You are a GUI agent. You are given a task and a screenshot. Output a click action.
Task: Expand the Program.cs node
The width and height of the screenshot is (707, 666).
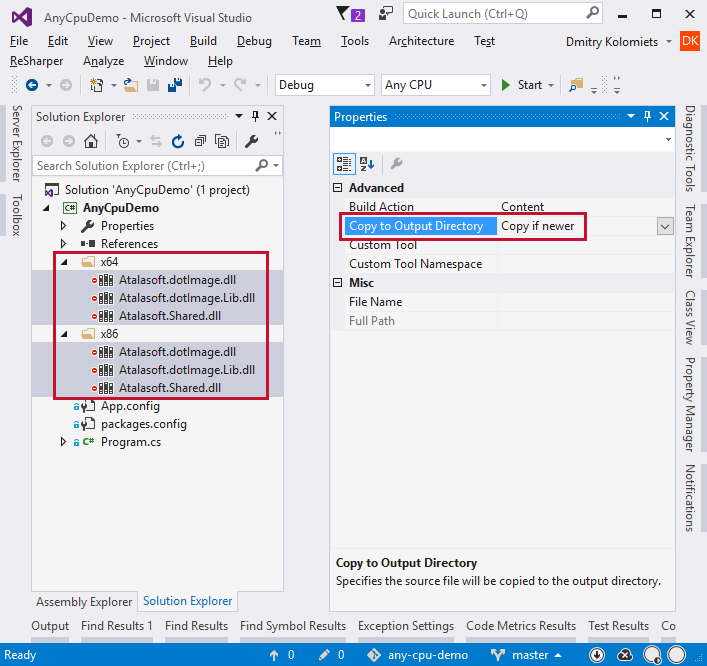[63, 442]
